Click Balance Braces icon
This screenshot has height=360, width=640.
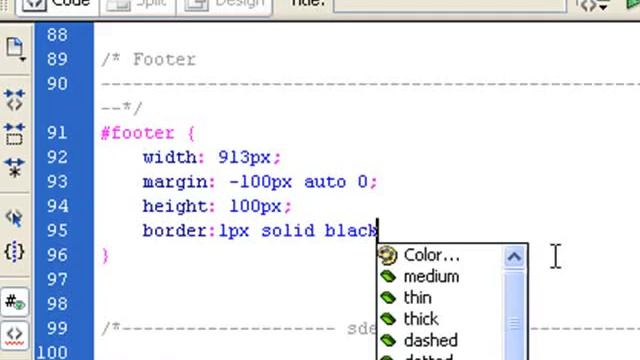click(15, 251)
